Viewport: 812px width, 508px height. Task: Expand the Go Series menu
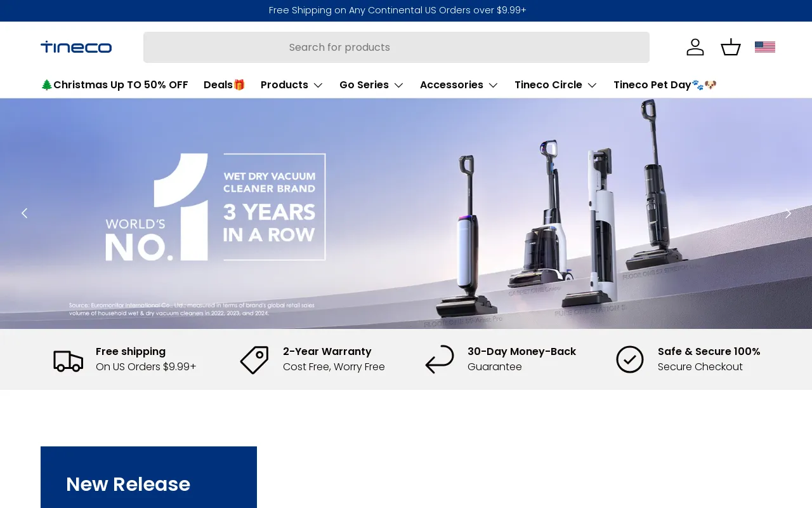pyautogui.click(x=371, y=85)
